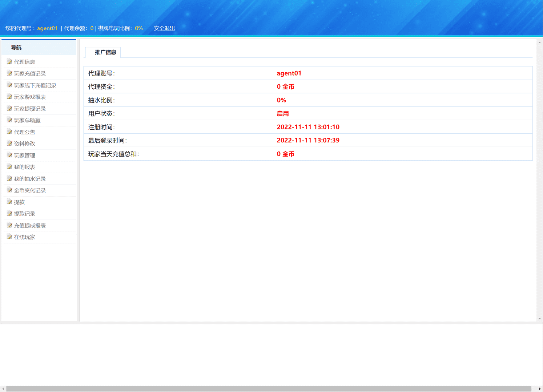Open 玩家总输赢 summary
Viewport: 543px width, 392px height.
pyautogui.click(x=27, y=120)
